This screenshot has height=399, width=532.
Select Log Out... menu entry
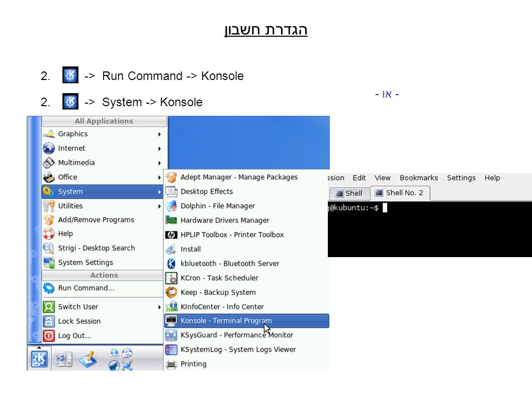103,336
